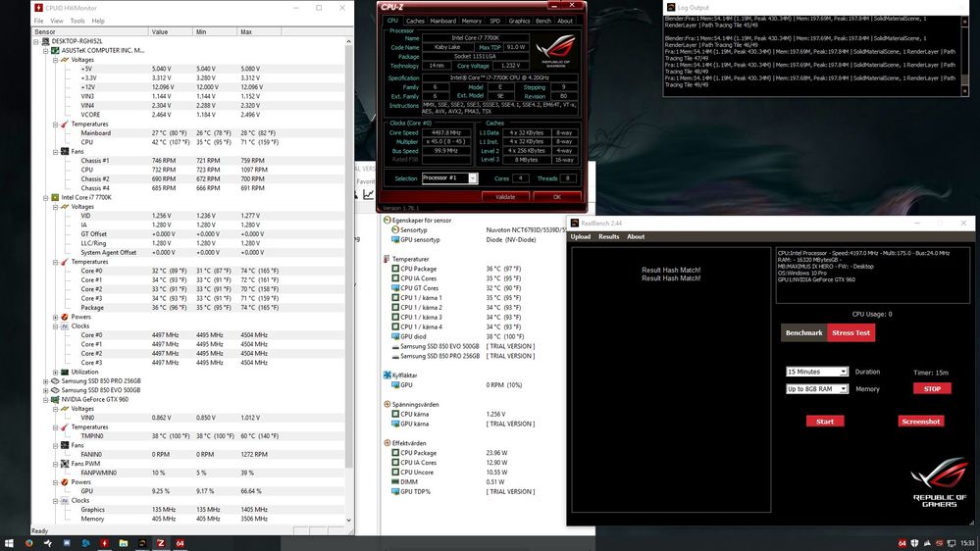Image resolution: width=980 pixels, height=551 pixels.
Task: Switch to Memory tab in CPU-Z
Action: [x=471, y=21]
